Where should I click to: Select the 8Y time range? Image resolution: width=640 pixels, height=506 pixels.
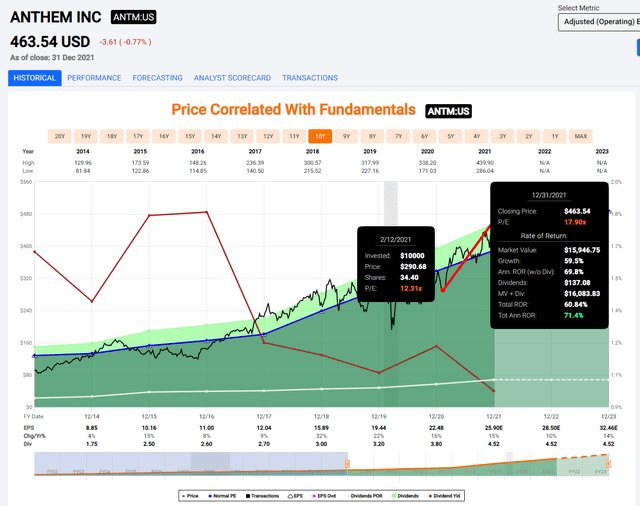point(373,136)
